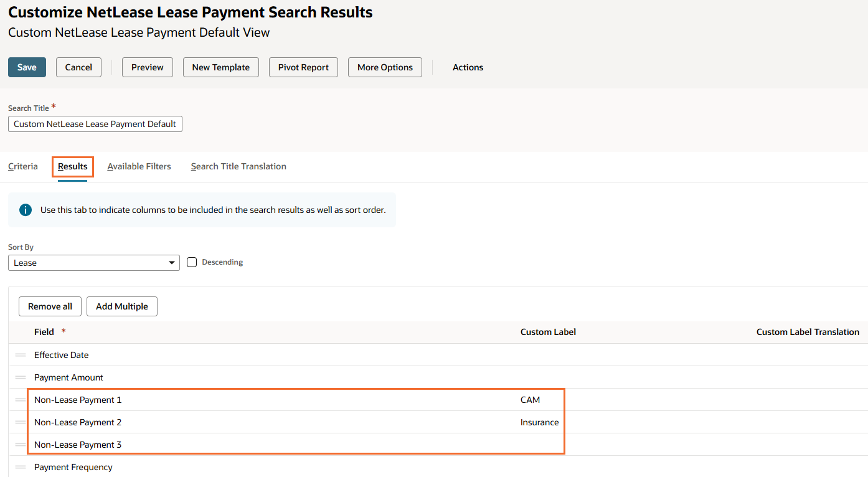
Task: Click inside the Search Title text field
Action: click(x=95, y=124)
